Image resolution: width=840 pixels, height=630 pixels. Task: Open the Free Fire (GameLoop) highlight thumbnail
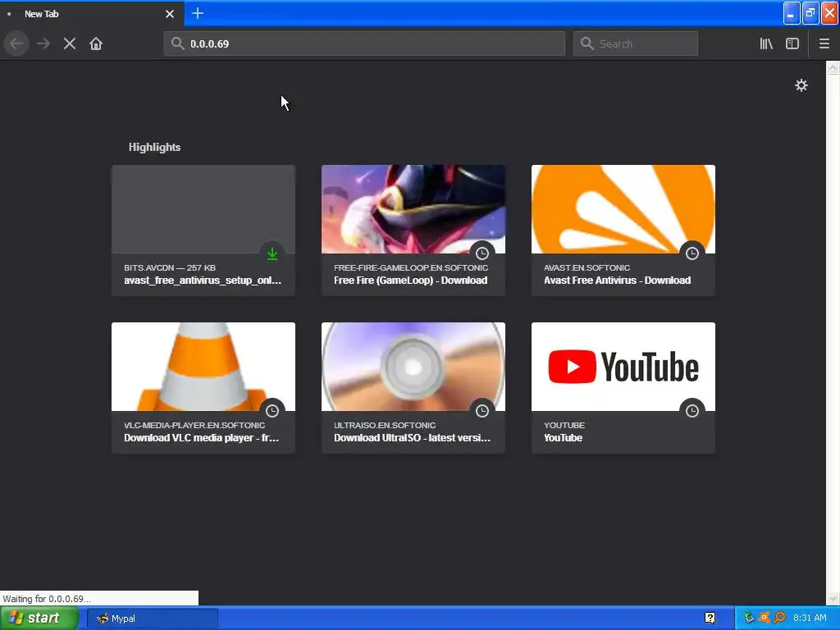(413, 209)
